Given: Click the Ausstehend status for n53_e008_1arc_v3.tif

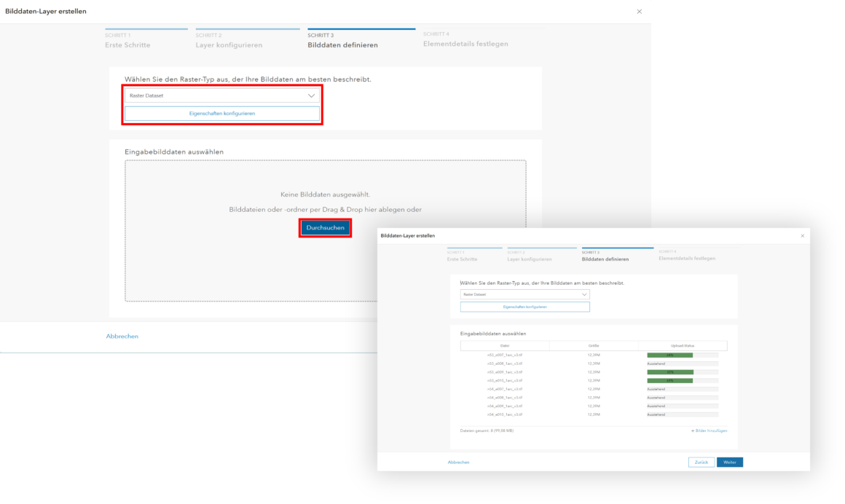Looking at the screenshot, I should point(656,363).
